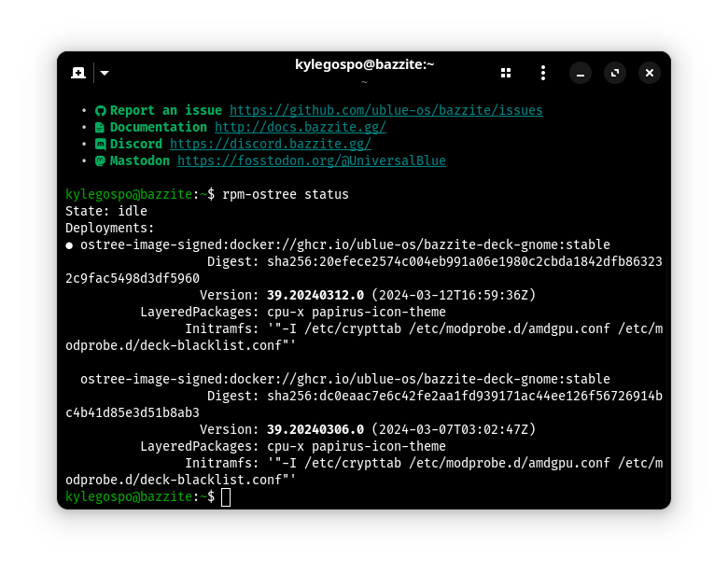Click the 'Report an issue' label
This screenshot has height=572, width=728.
(x=166, y=110)
